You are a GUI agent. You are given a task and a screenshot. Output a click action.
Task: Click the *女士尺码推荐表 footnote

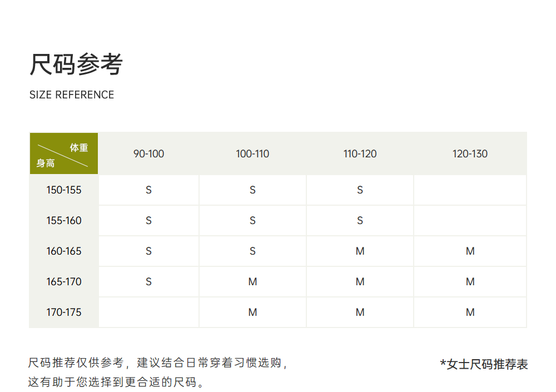click(484, 364)
